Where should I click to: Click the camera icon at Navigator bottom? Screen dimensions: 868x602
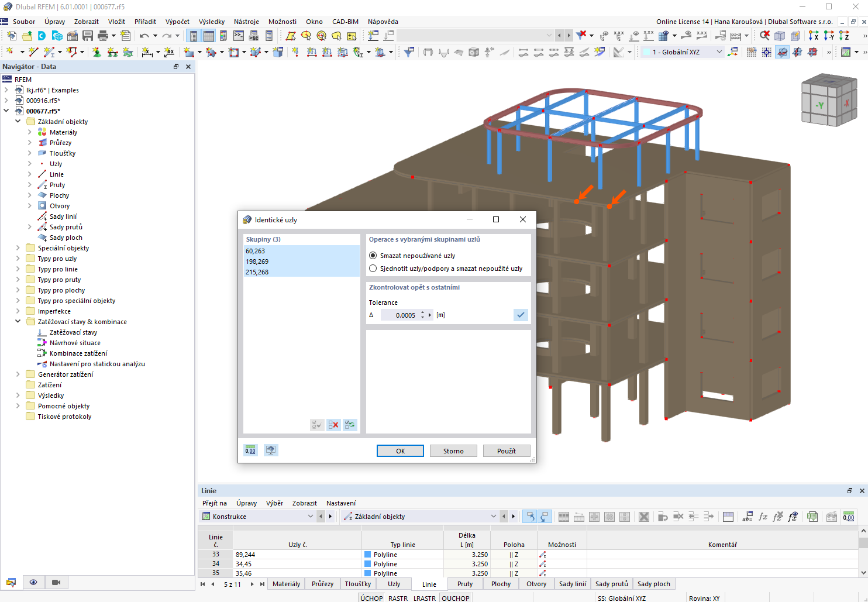(56, 582)
